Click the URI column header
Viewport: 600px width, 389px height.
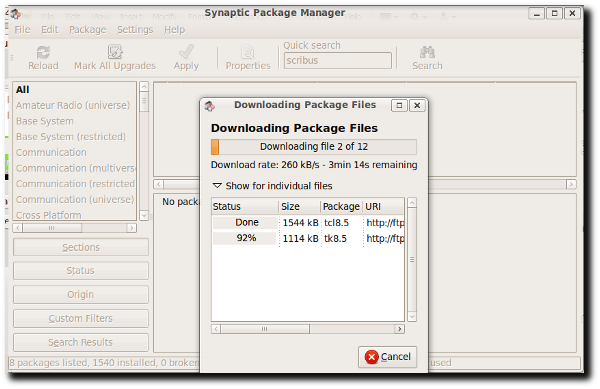(x=383, y=207)
